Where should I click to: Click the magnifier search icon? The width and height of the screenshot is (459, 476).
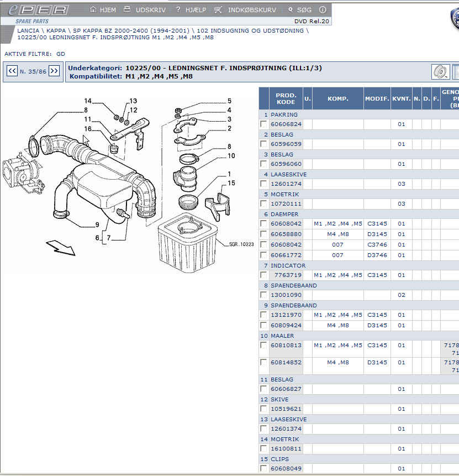point(291,10)
